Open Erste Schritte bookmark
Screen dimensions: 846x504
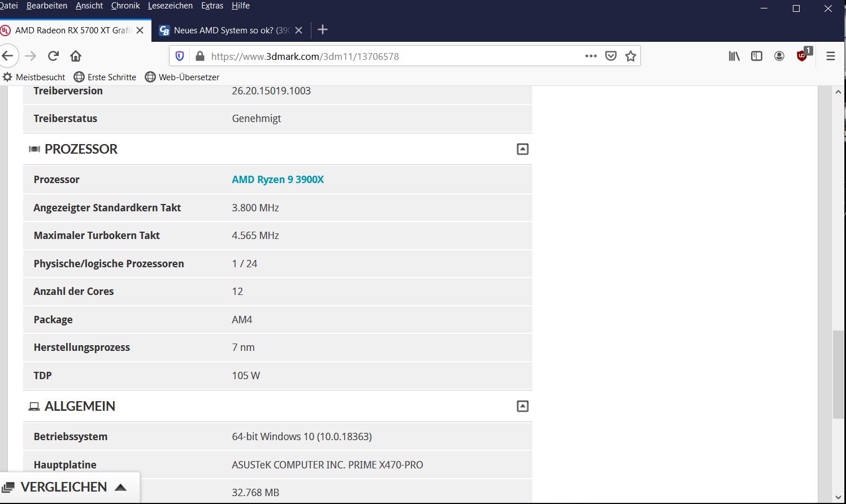[105, 77]
